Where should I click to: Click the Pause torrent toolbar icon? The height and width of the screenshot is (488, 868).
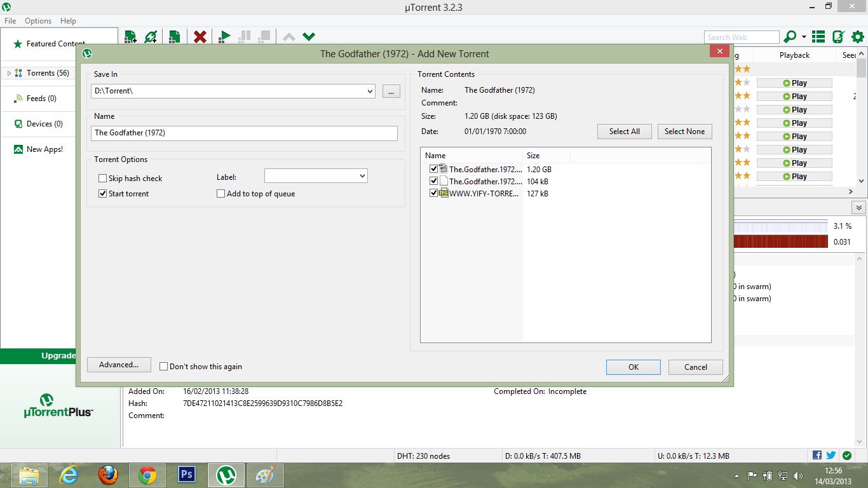click(x=244, y=37)
